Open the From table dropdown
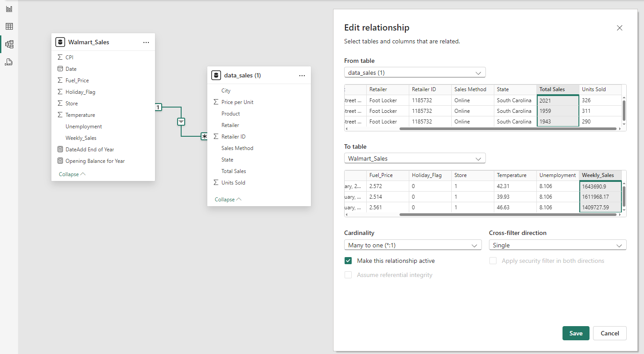This screenshot has height=354, width=644. pyautogui.click(x=415, y=72)
